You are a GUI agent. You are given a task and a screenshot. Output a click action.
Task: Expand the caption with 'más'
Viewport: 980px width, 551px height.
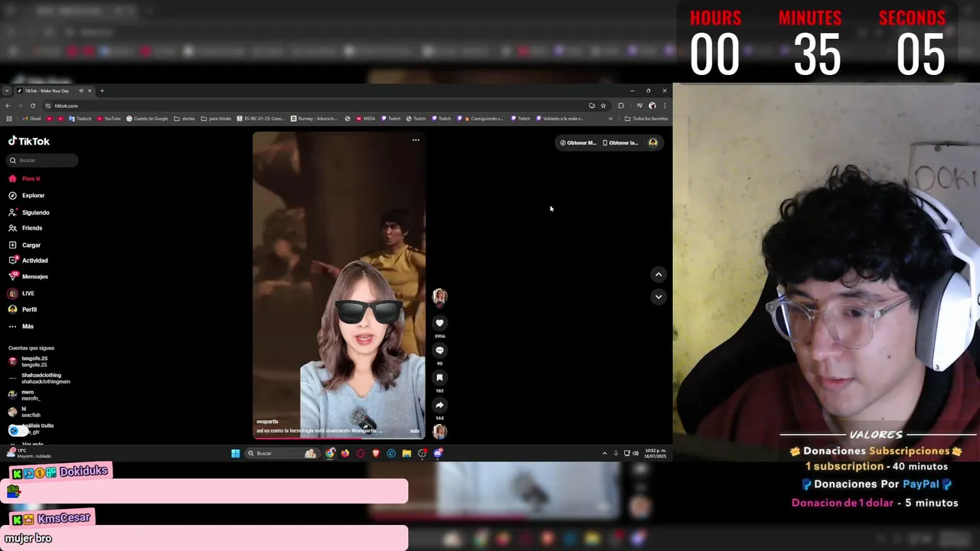(415, 431)
